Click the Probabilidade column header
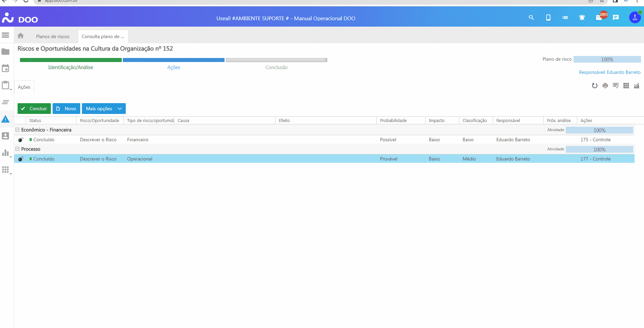Viewport: 644px width, 328px height. [x=393, y=120]
